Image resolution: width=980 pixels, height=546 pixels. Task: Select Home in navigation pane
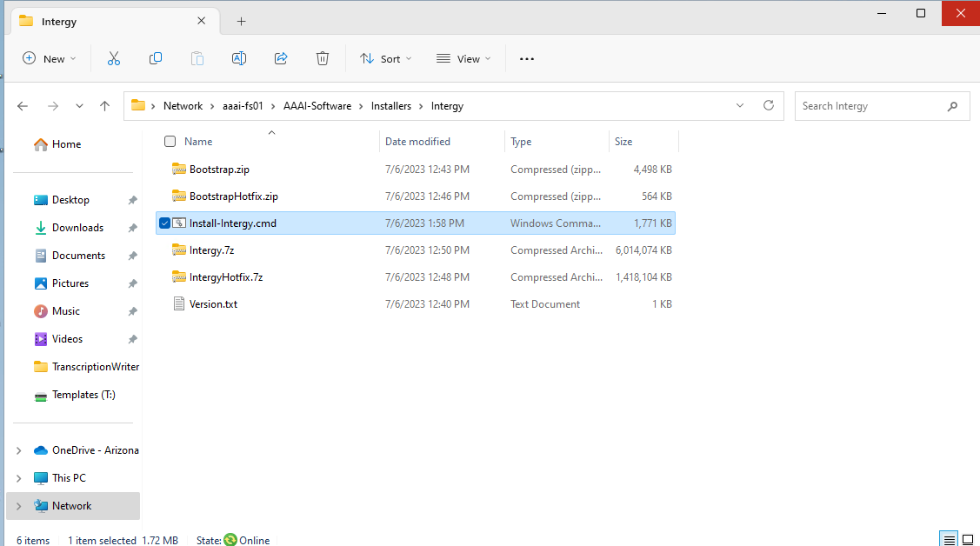click(x=66, y=144)
